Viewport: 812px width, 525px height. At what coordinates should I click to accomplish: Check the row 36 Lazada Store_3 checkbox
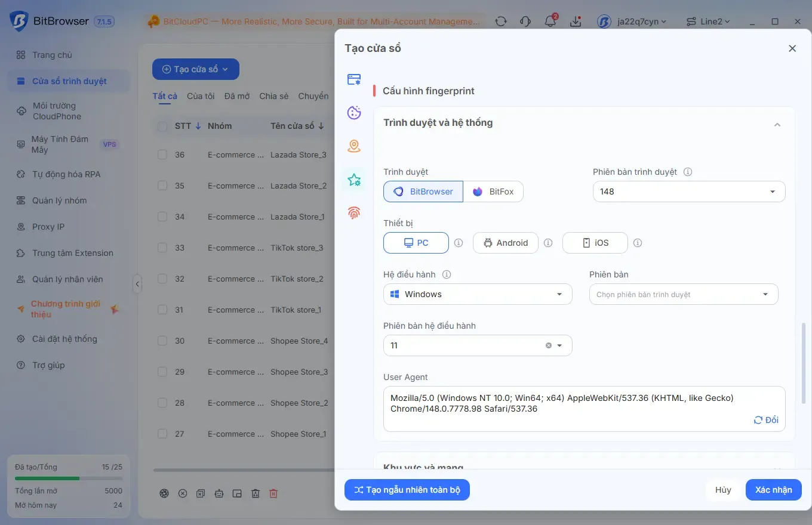[162, 155]
